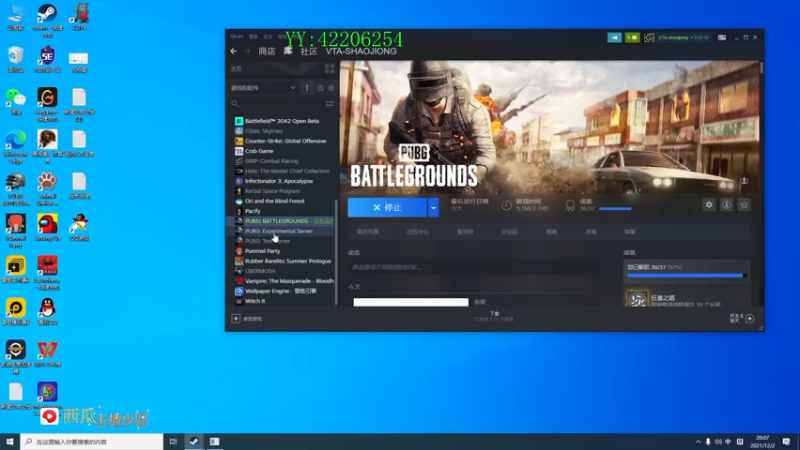Click the activity post input field
The height and width of the screenshot is (450, 800).
tap(474, 267)
